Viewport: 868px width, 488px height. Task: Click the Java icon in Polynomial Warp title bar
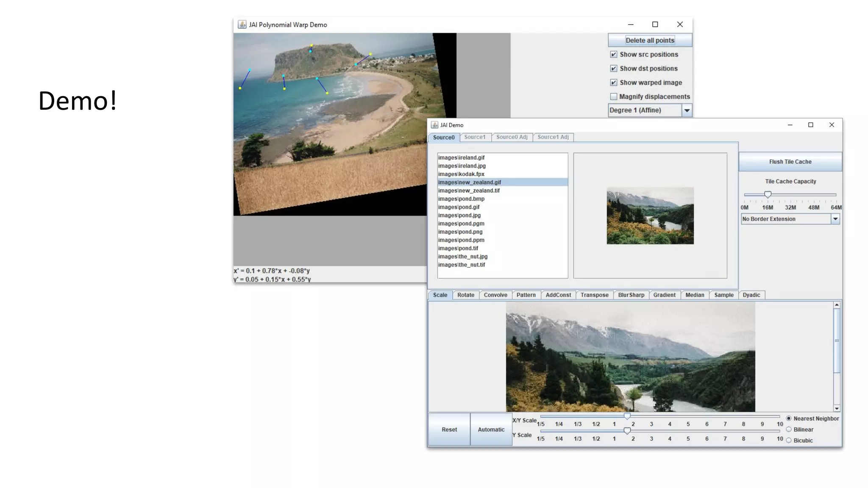pos(242,25)
